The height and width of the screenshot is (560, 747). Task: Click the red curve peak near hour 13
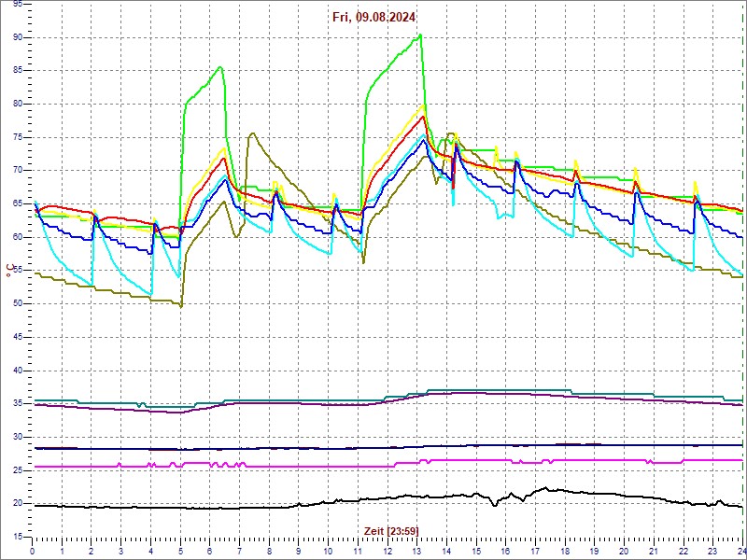point(423,117)
